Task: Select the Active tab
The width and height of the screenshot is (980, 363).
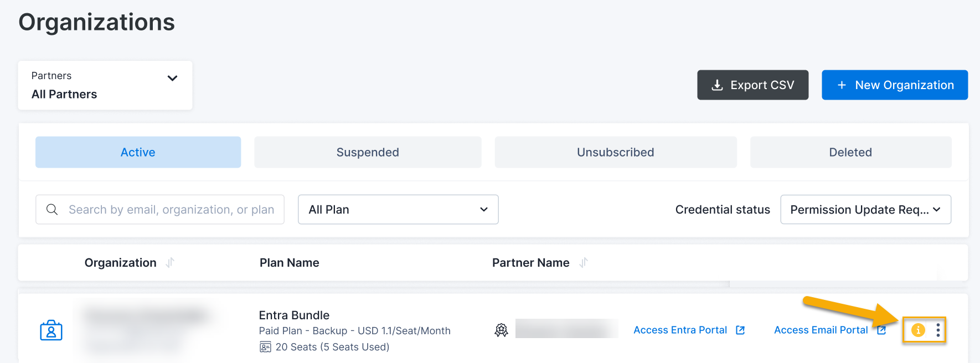Action: pyautogui.click(x=138, y=152)
